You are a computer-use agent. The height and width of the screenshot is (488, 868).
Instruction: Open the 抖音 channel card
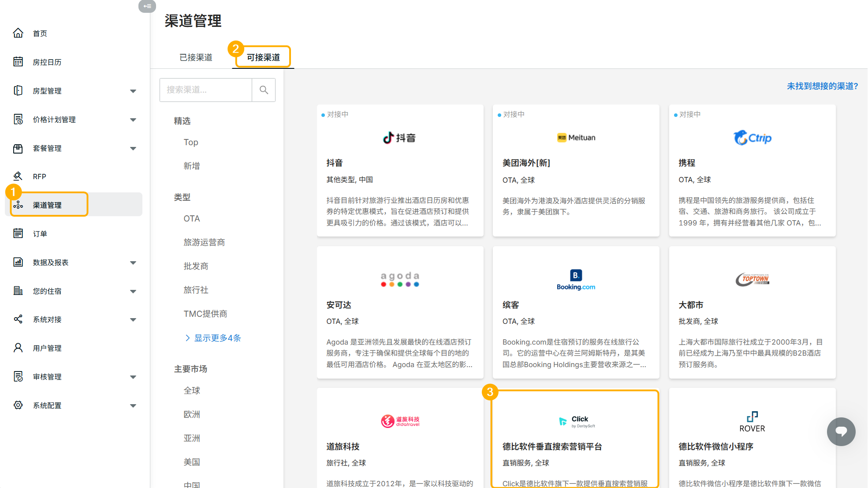click(400, 170)
